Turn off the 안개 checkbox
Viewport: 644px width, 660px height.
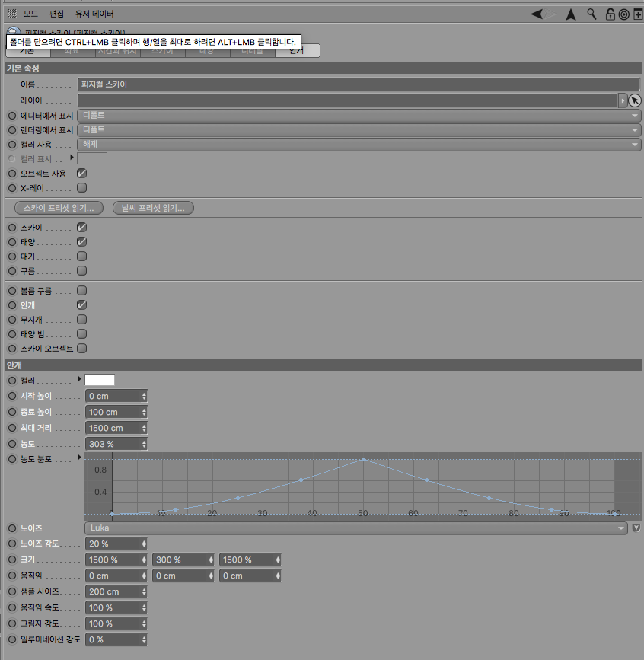click(x=81, y=304)
